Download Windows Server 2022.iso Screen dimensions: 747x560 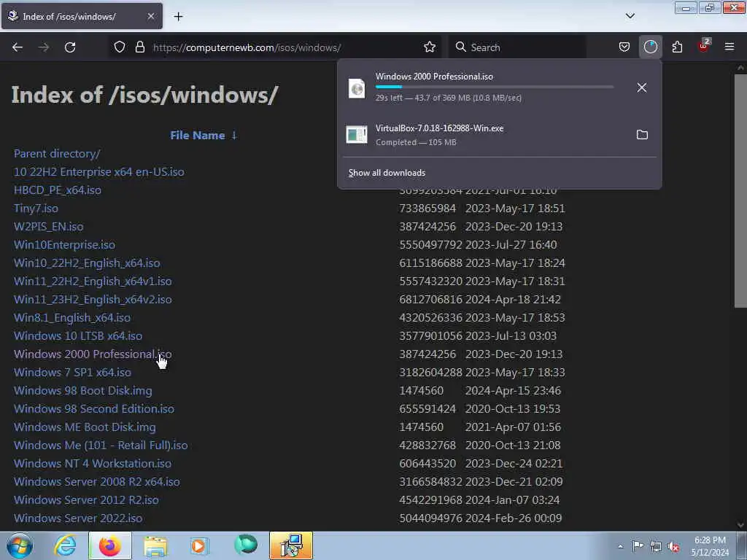tap(77, 518)
